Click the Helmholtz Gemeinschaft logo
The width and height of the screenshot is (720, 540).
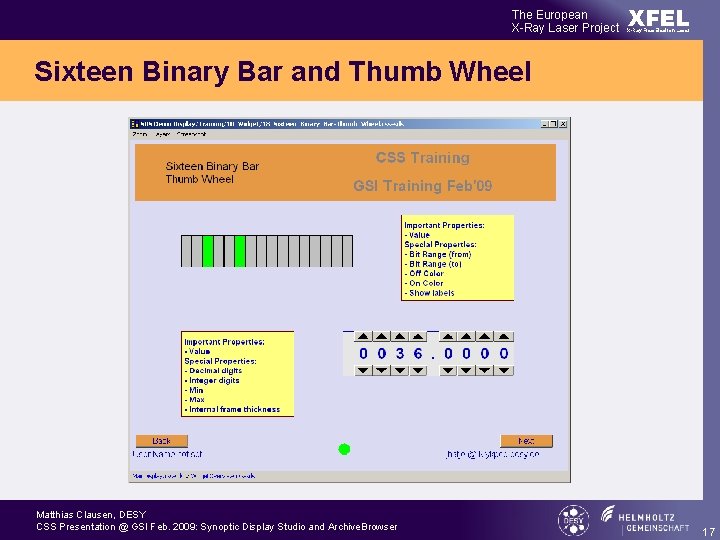coord(645,519)
